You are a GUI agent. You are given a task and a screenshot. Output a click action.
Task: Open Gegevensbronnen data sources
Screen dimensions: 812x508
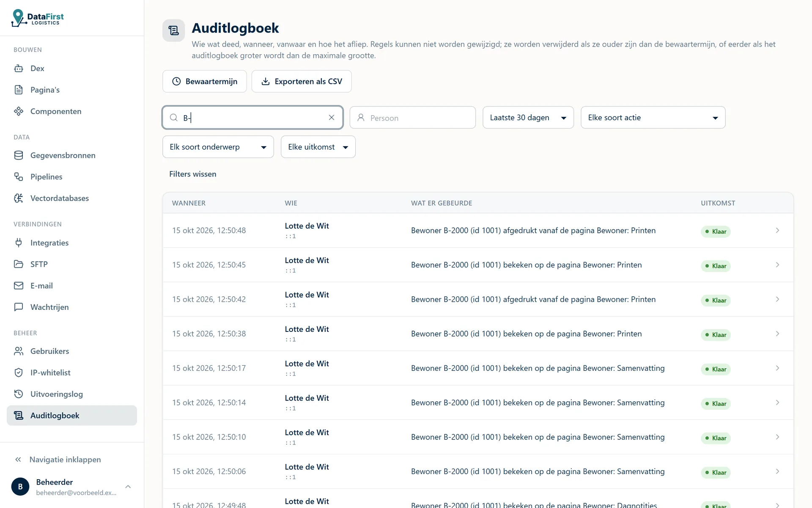coord(72,155)
